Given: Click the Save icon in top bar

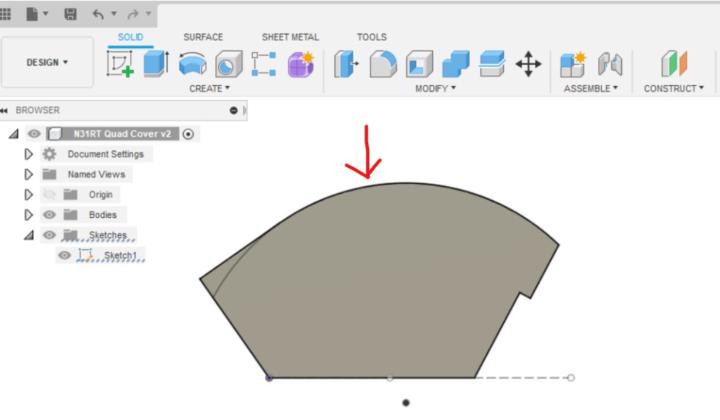Looking at the screenshot, I should point(70,14).
